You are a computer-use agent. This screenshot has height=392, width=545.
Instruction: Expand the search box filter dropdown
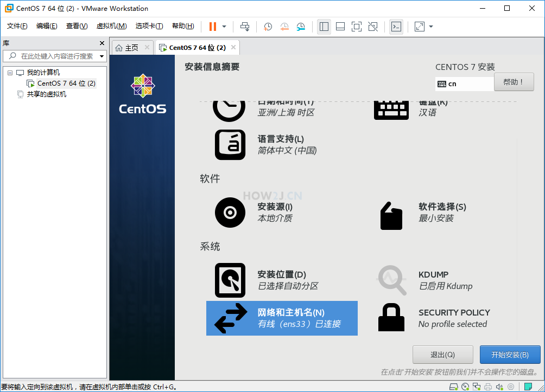101,55
